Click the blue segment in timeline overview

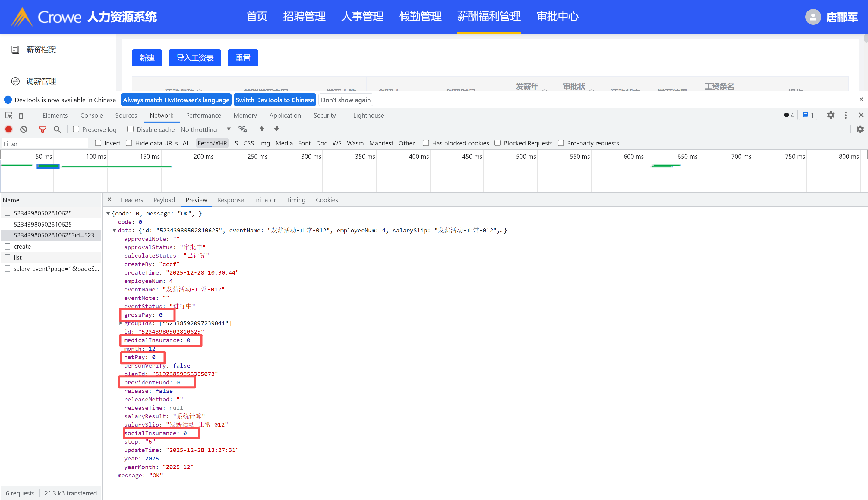pos(48,166)
